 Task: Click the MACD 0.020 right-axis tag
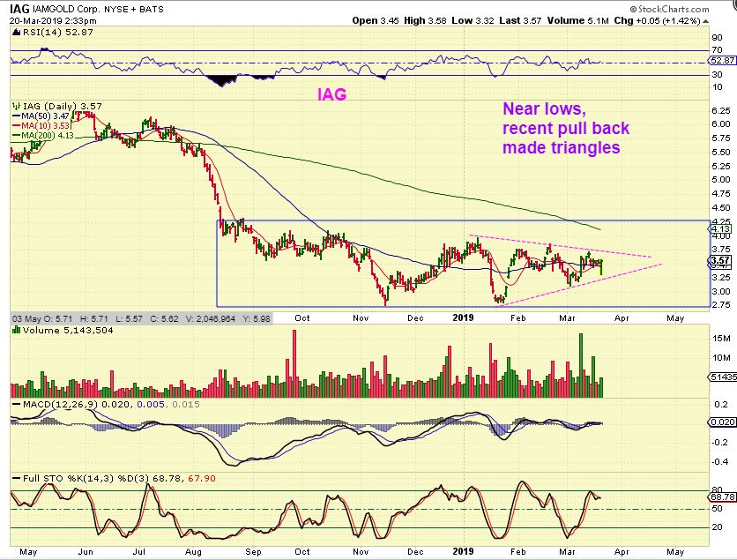pos(722,422)
